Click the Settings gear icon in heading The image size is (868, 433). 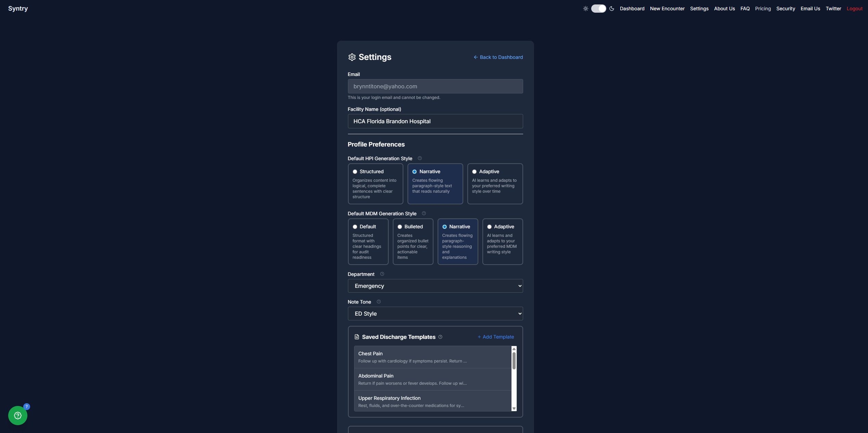352,57
